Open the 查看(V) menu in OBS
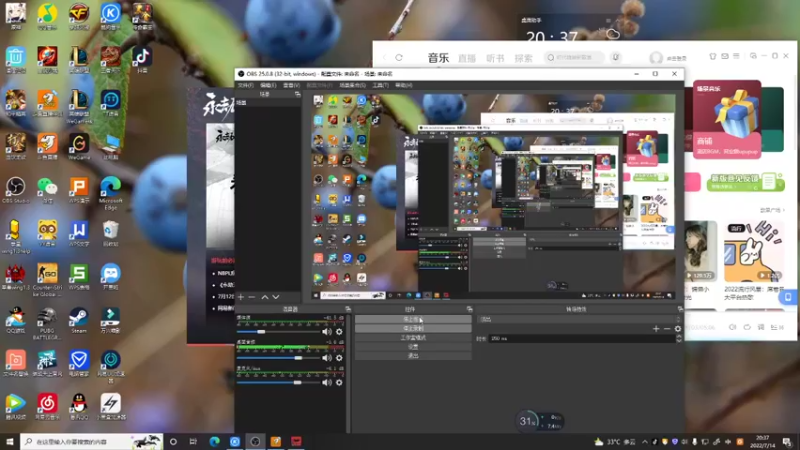 pos(291,85)
